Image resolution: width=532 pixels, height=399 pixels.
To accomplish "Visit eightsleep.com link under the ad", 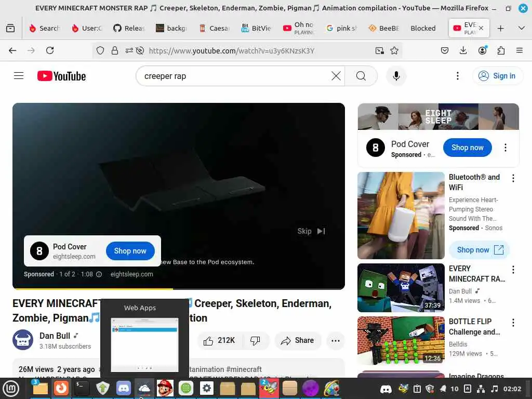I will pos(131,274).
